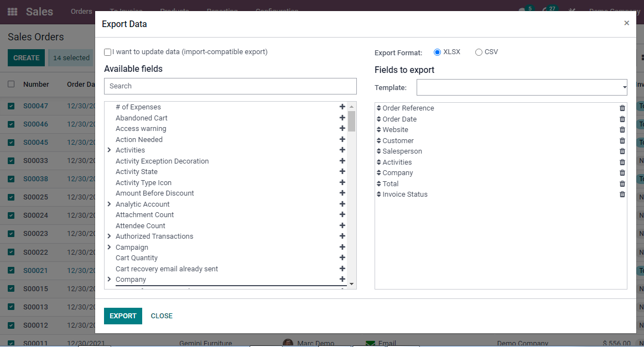Expand the Analytic Account field
This screenshot has width=644, height=347.
[x=110, y=204]
